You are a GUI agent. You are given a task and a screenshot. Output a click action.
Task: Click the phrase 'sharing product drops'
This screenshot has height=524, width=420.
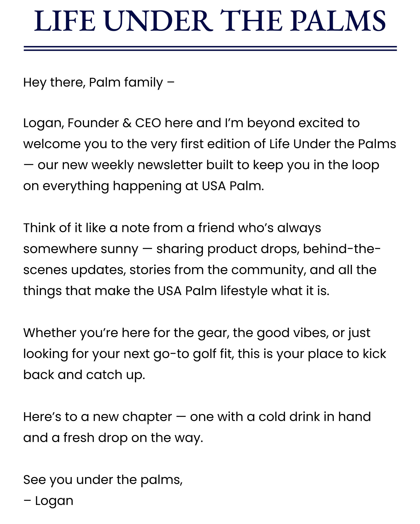coord(228,249)
